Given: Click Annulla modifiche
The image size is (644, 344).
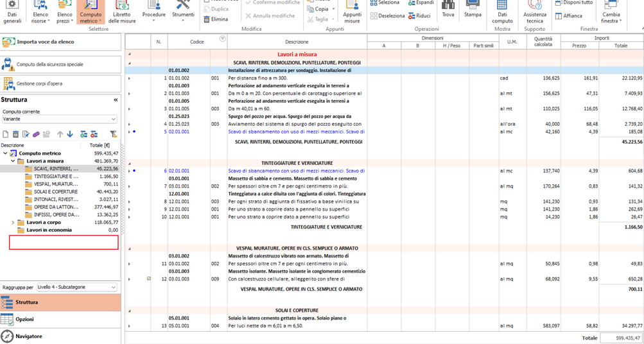Looking at the screenshot, I should coord(270,16).
